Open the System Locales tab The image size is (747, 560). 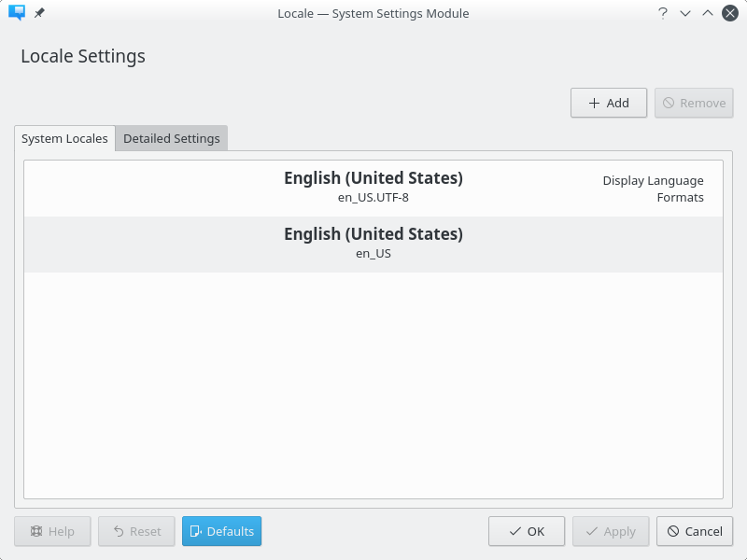tap(64, 138)
